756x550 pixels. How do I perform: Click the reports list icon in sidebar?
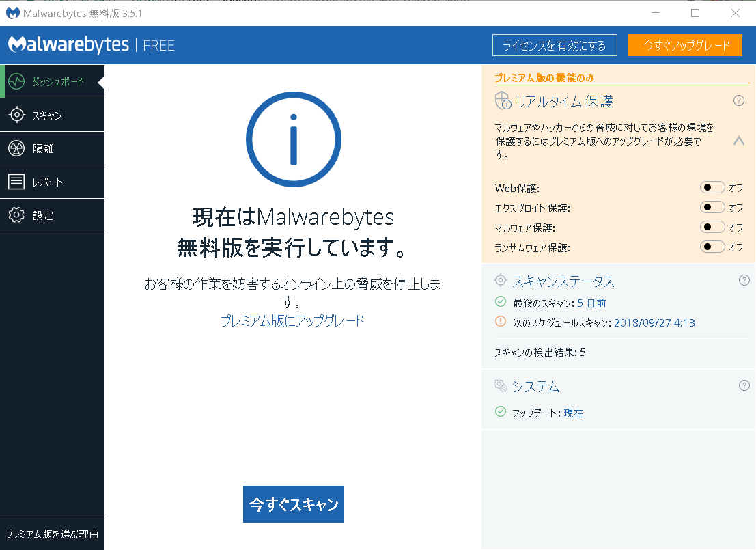pos(16,182)
